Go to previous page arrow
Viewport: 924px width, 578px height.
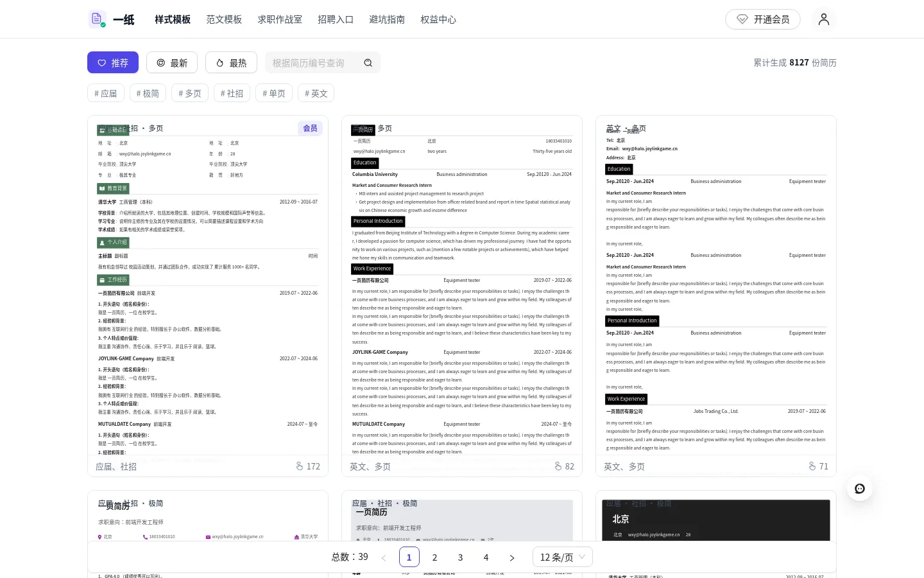(384, 557)
